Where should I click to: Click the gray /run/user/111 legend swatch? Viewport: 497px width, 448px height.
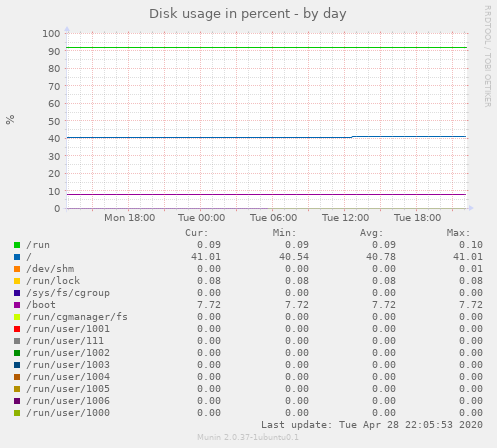click(17, 341)
